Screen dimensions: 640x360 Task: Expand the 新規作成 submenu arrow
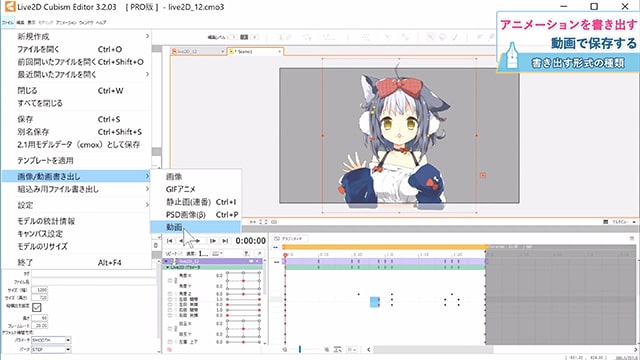tap(147, 36)
